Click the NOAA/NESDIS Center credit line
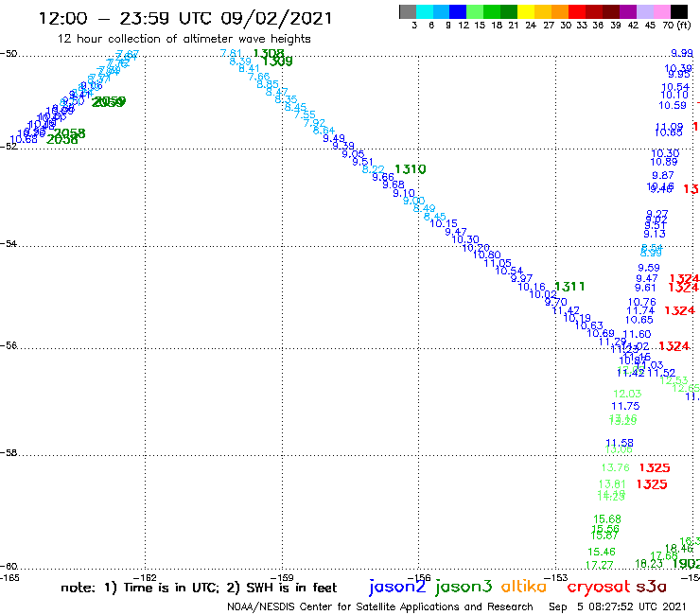 click(380, 606)
